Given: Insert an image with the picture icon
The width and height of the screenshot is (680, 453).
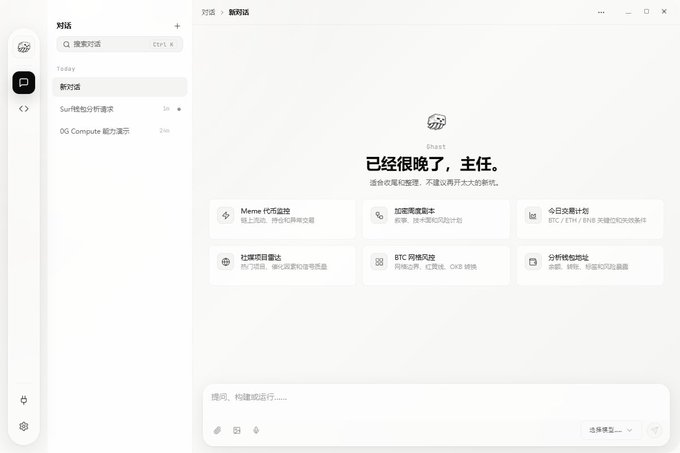Looking at the screenshot, I should [237, 430].
